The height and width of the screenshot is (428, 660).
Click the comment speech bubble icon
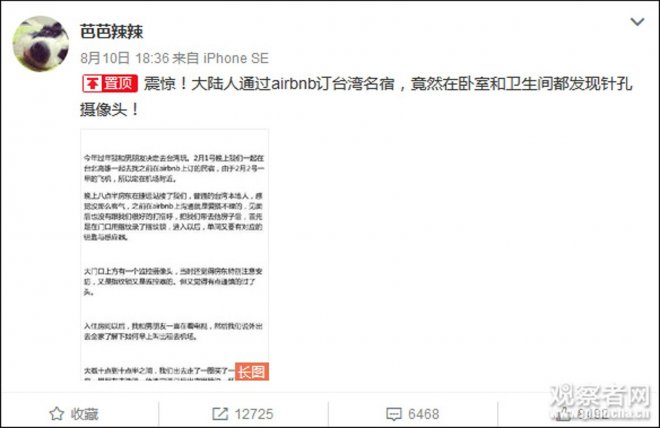tap(394, 414)
